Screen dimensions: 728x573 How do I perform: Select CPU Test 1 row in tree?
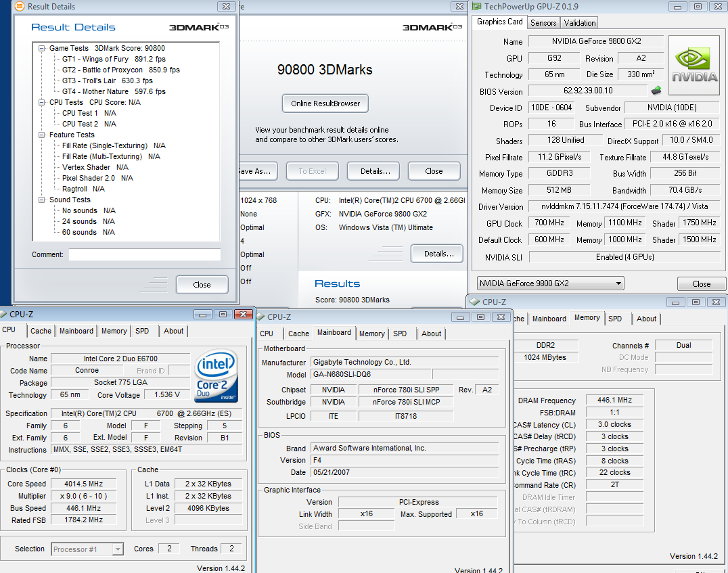89,113
